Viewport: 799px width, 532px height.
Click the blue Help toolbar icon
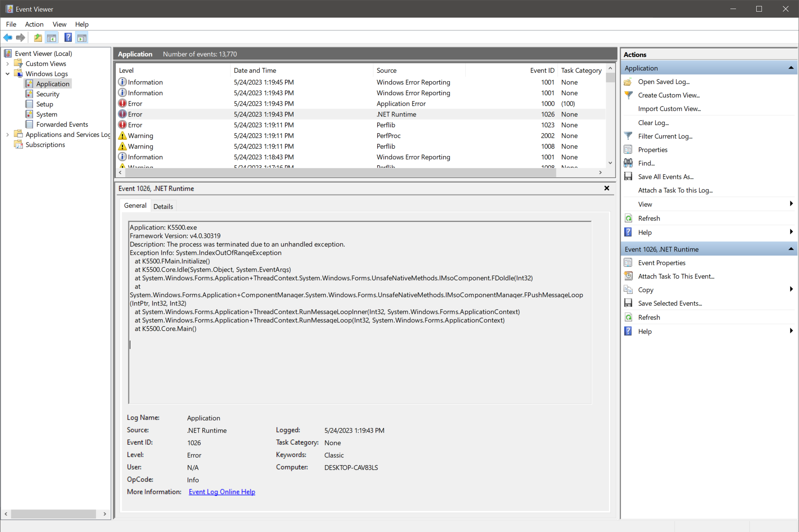point(68,37)
